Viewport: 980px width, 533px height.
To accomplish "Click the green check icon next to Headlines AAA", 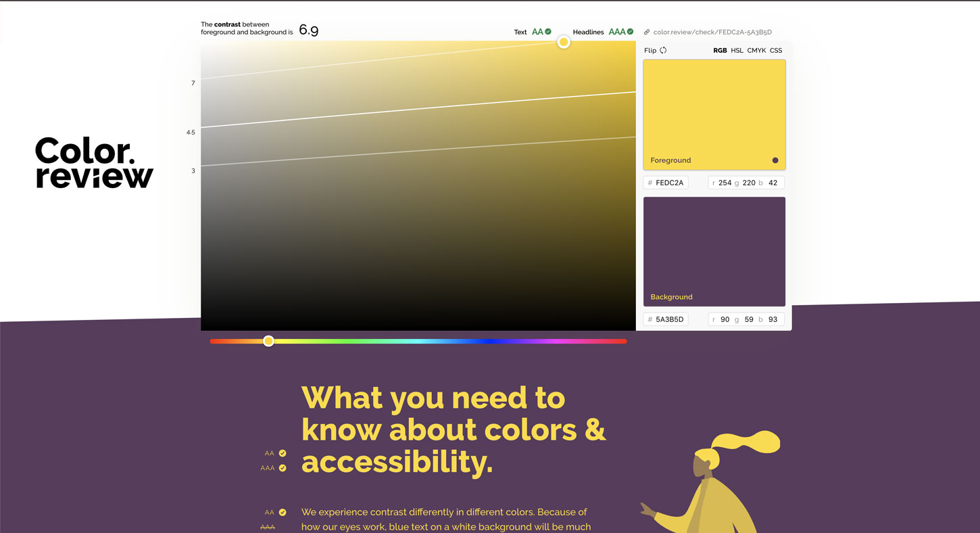I will click(630, 32).
